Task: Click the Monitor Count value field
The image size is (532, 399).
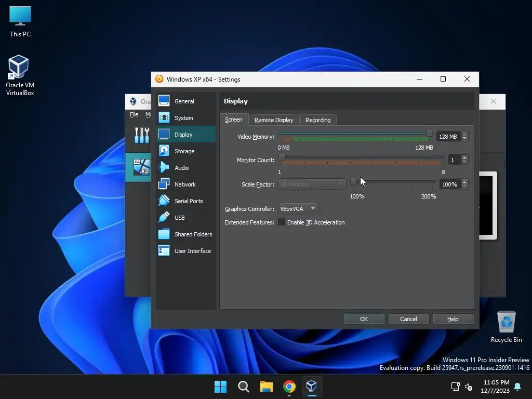Action: tap(454, 160)
